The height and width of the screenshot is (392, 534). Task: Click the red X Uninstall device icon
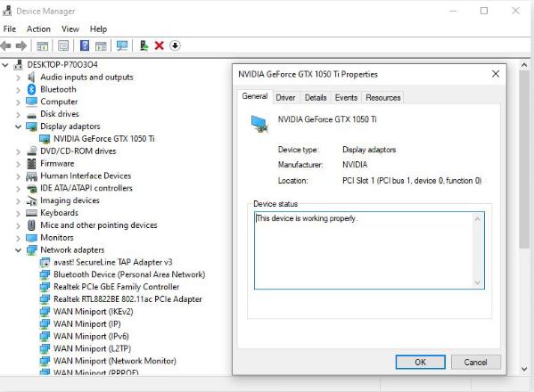159,45
